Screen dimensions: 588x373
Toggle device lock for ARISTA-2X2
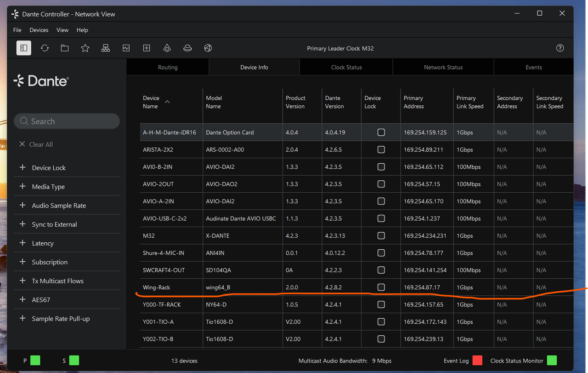[x=381, y=149]
